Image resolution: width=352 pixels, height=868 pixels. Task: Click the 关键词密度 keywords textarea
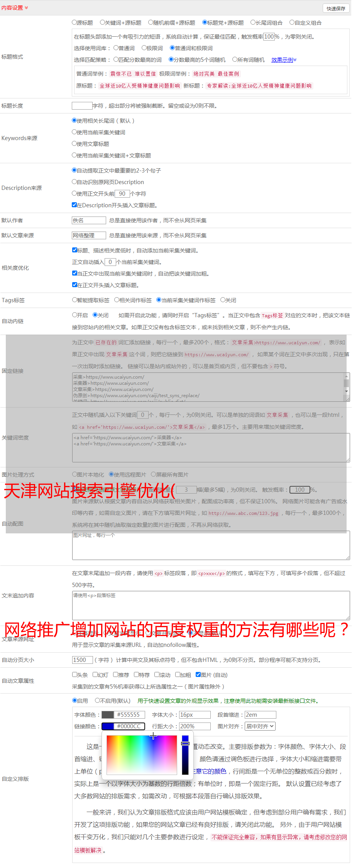(211, 448)
